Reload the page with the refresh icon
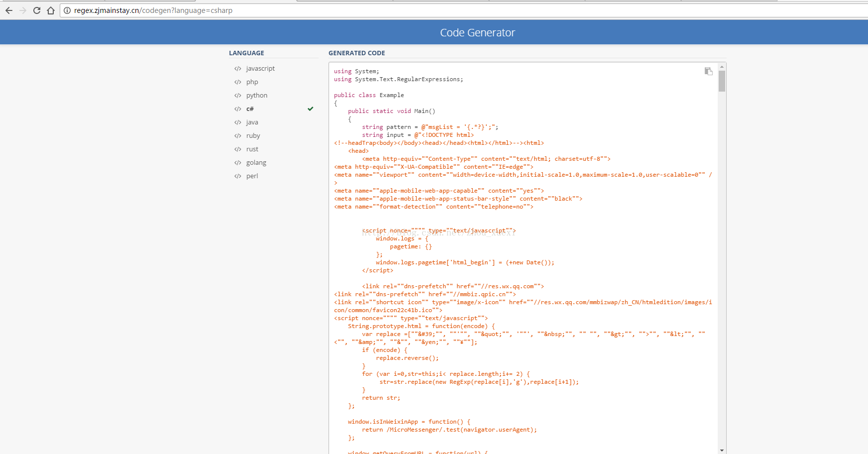The height and width of the screenshot is (454, 868). tap(37, 10)
